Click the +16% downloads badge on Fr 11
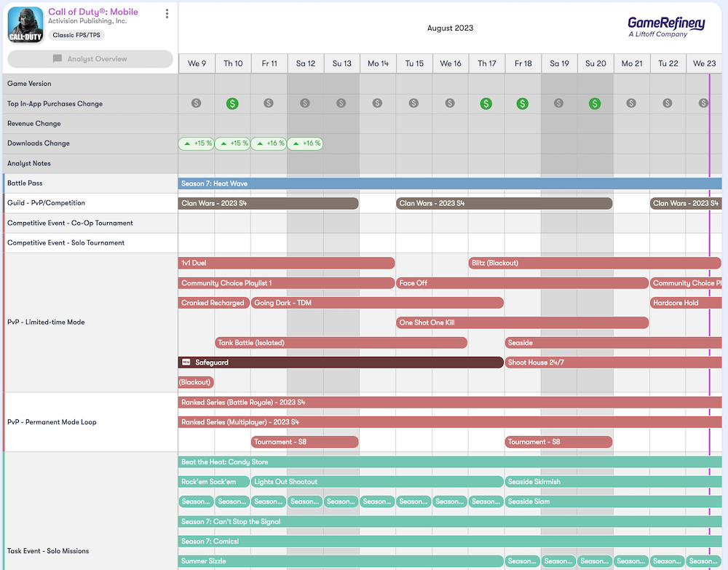The image size is (728, 570). (x=269, y=143)
